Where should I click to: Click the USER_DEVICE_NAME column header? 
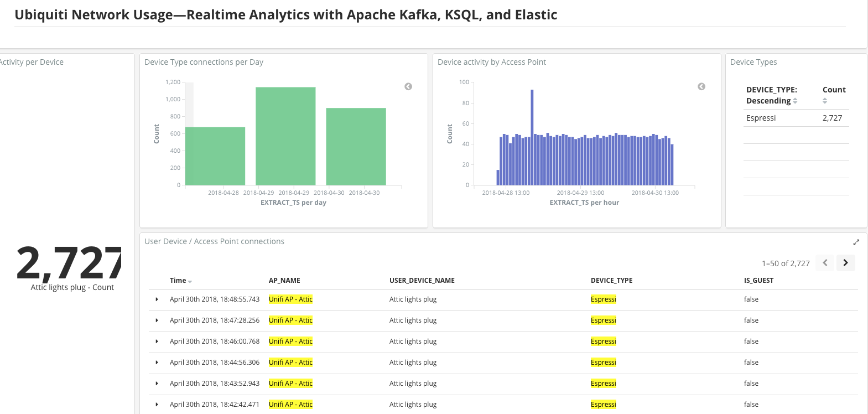click(x=422, y=281)
